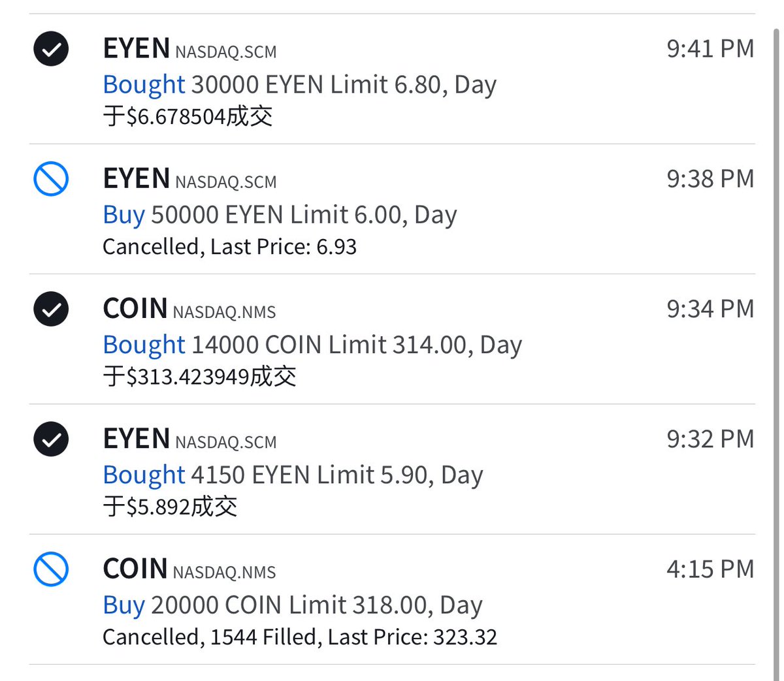Image resolution: width=784 pixels, height=681 pixels.
Task: Open Buy 20000 COIN Limit 318.00 order
Action: coord(293,605)
